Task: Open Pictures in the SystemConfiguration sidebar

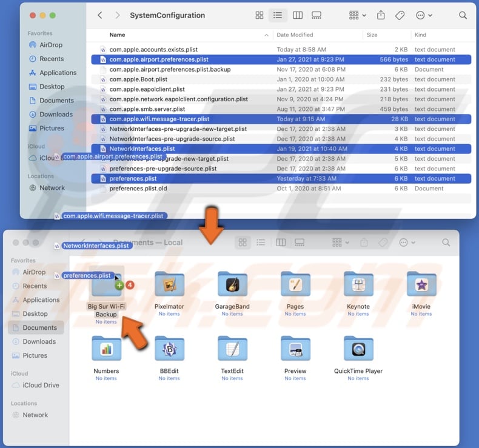Action: click(47, 129)
